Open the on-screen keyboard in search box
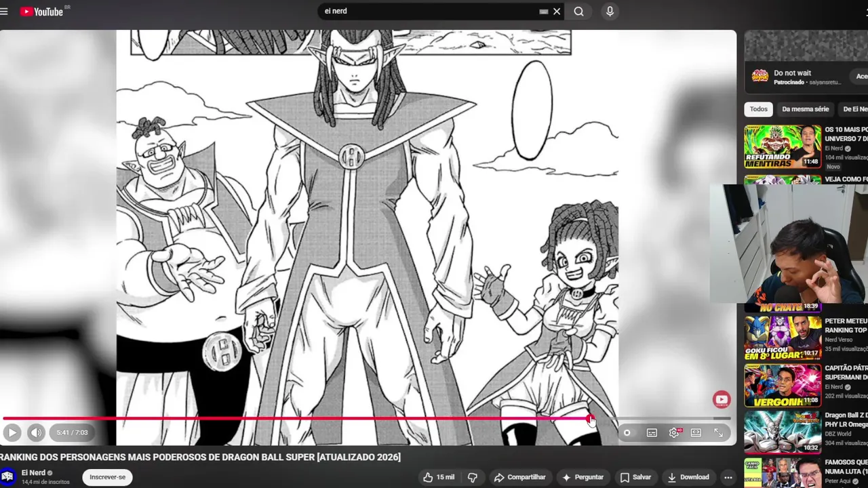 (543, 12)
